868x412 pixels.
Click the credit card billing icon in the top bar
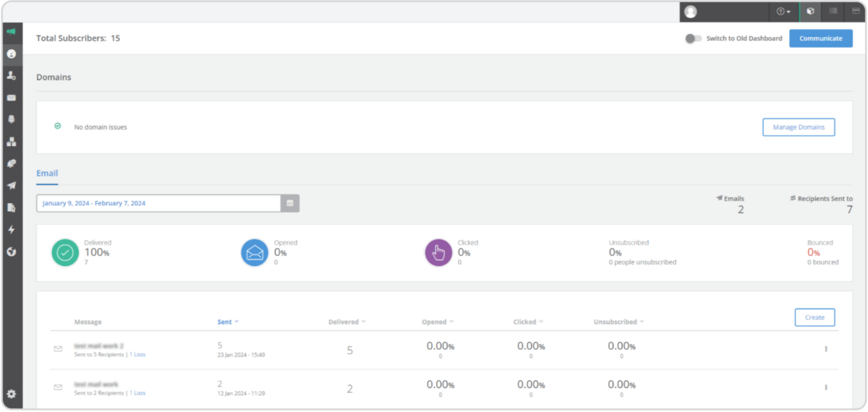tap(856, 12)
